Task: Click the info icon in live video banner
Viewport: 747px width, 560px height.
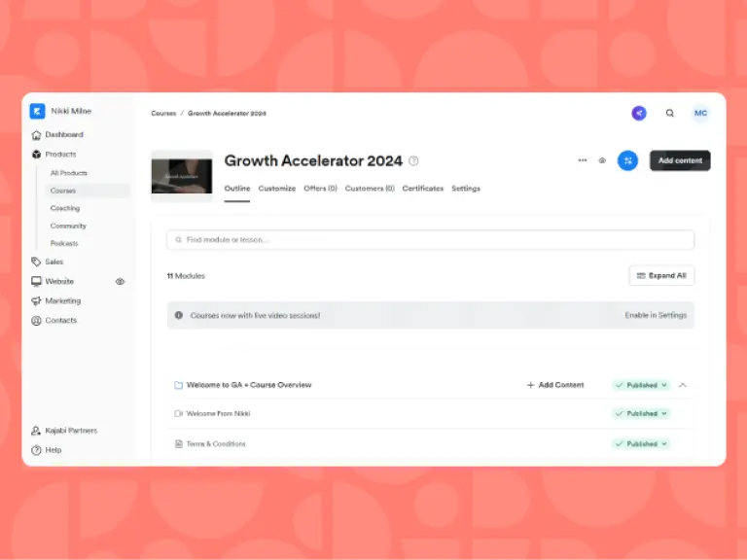Action: coord(179,315)
